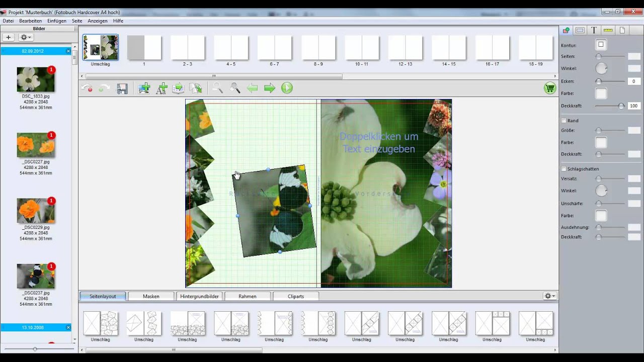Open the text properties tab icon

coord(594,30)
